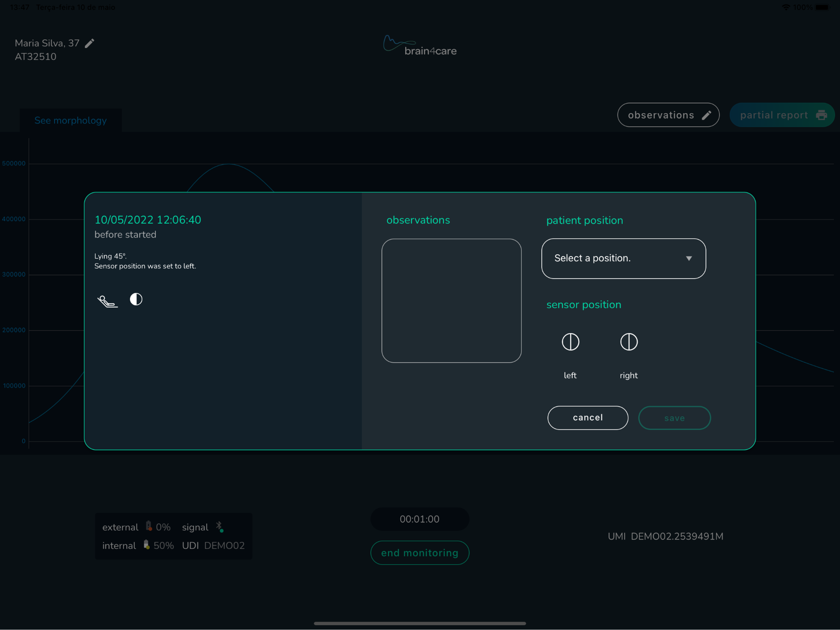
Task: Click the Bluetooth signal icon
Action: coord(220,527)
